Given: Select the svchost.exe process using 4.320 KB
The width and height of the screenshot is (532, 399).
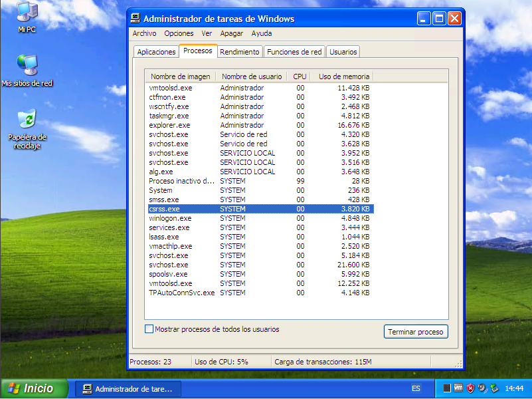Looking at the screenshot, I should [x=260, y=134].
